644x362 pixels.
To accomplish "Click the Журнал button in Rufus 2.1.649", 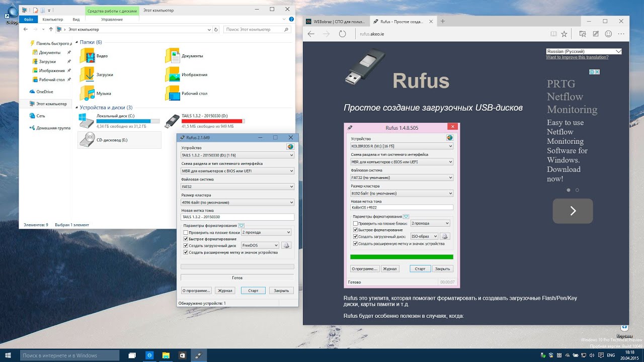I will tap(225, 291).
